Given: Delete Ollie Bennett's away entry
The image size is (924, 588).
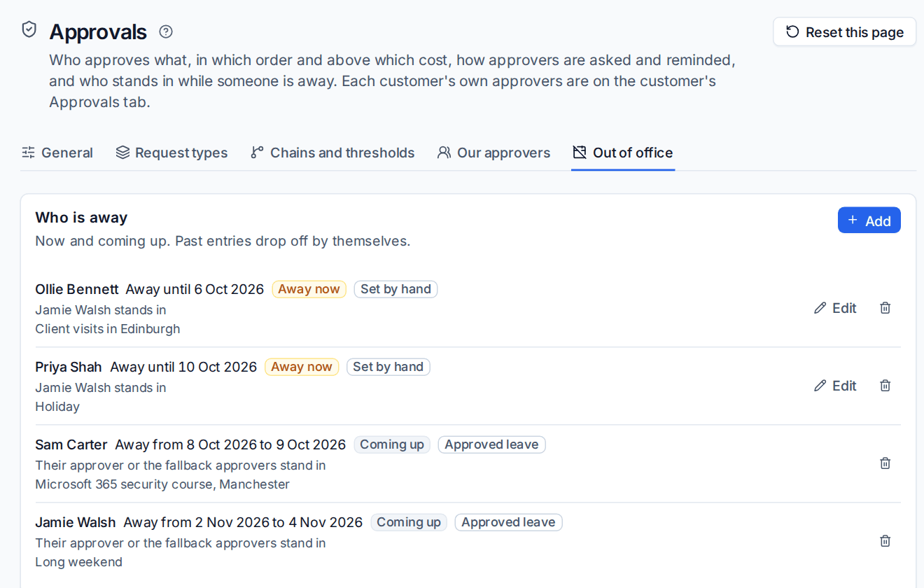Looking at the screenshot, I should click(x=885, y=308).
